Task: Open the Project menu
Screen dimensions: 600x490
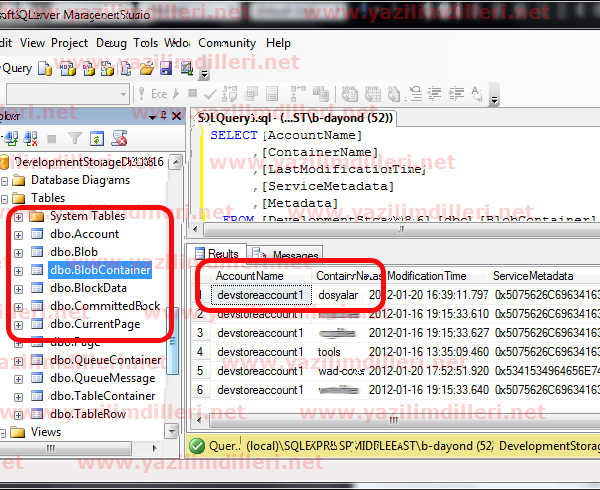Action: pyautogui.click(x=70, y=43)
